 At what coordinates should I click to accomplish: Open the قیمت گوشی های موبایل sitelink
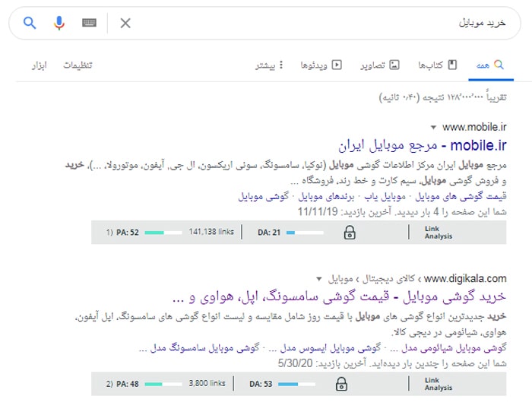pyautogui.click(x=461, y=196)
